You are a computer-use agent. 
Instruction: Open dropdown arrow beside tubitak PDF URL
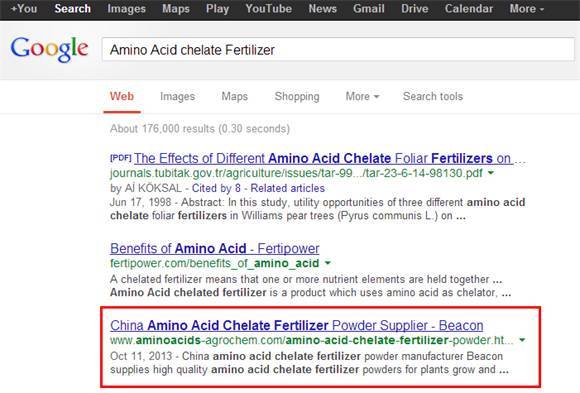pyautogui.click(x=491, y=173)
